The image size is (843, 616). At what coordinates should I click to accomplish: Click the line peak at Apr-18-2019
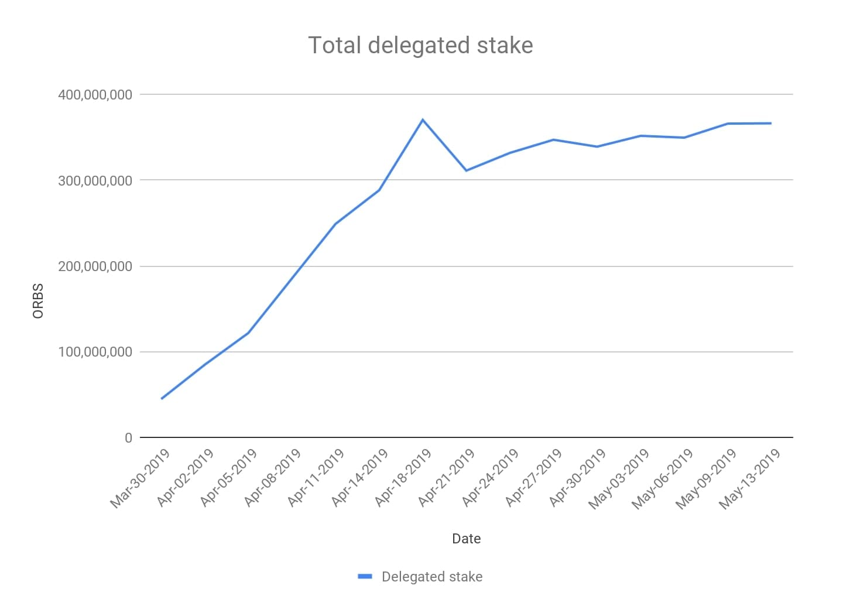coord(423,120)
